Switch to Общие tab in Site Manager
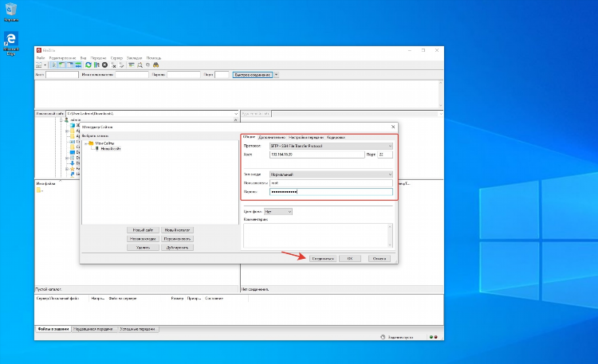598x364 pixels. click(249, 137)
